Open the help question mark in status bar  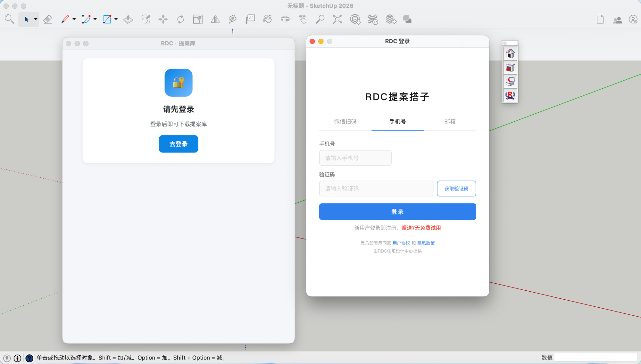click(x=29, y=358)
